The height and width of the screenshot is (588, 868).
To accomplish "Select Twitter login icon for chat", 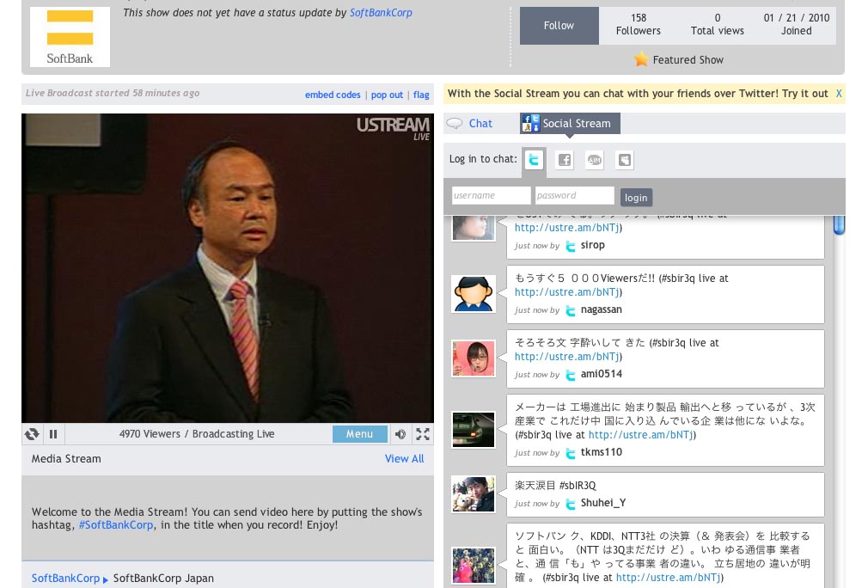I will pos(534,161).
